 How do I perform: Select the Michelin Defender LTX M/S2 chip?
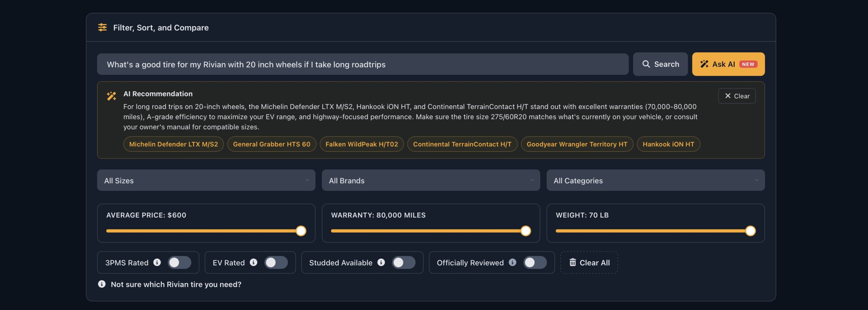coord(174,144)
